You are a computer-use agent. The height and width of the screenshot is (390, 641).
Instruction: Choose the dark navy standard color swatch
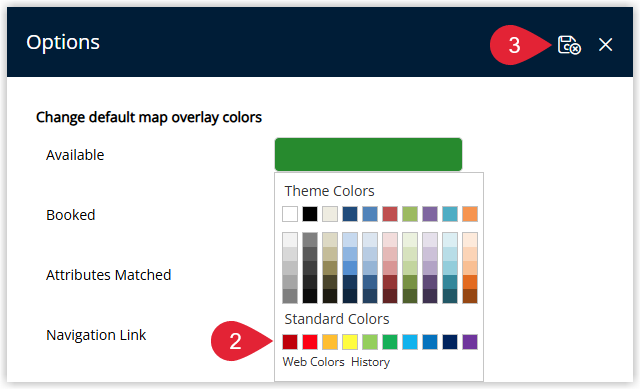point(450,342)
